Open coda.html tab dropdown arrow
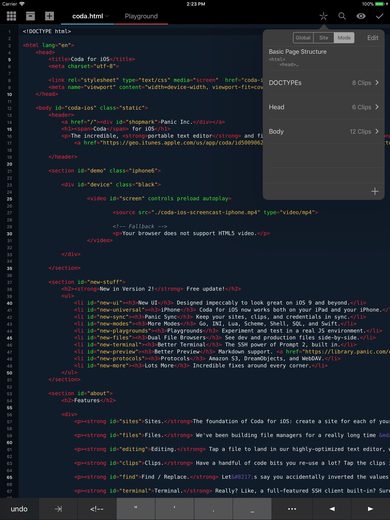Viewport: 390px width, 520px height. point(107,16)
